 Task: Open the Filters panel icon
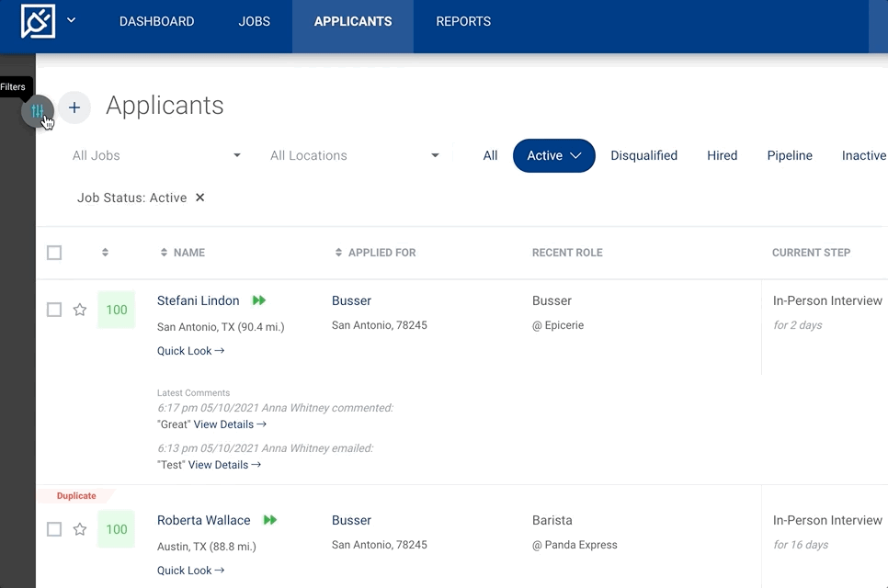(x=37, y=109)
